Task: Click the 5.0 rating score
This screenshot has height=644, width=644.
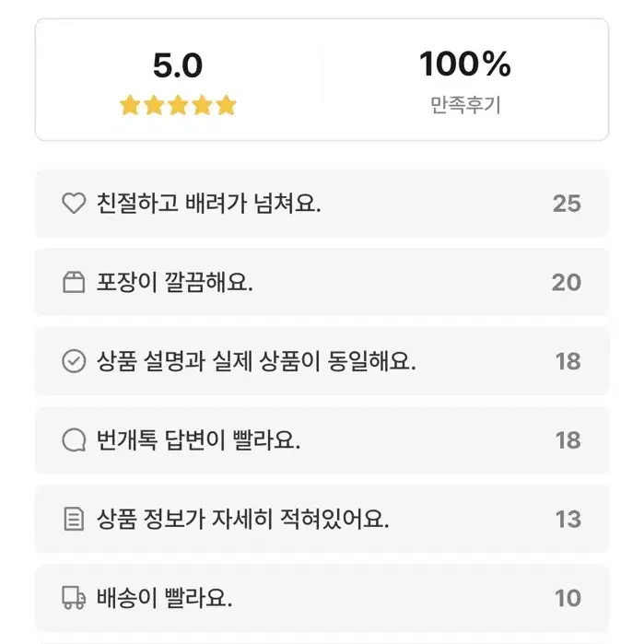Action: coord(178,65)
